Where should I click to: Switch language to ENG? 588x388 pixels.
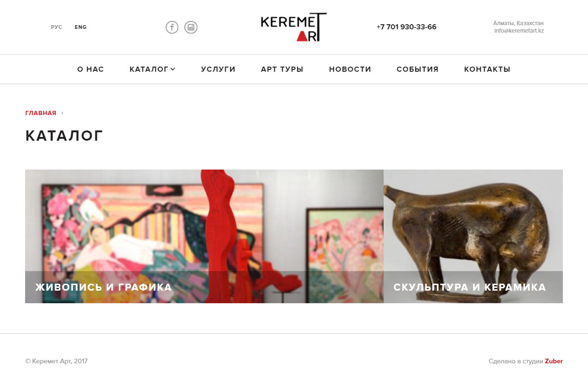(x=81, y=27)
